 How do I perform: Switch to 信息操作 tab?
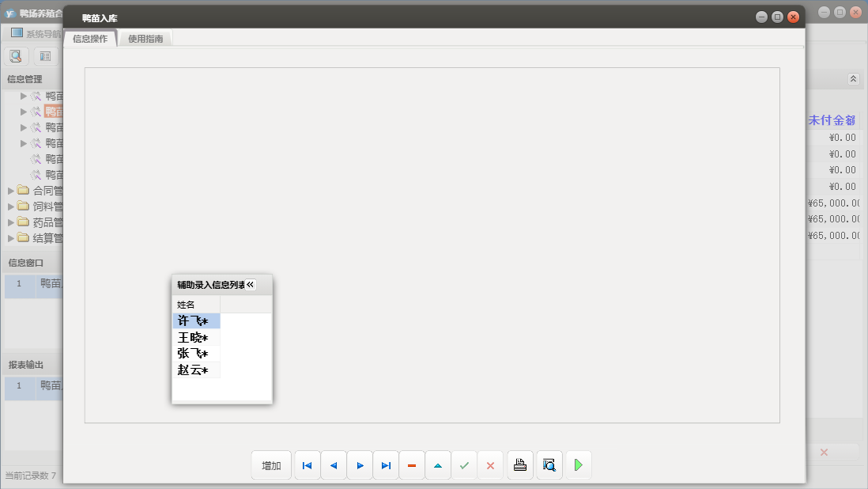(x=90, y=39)
